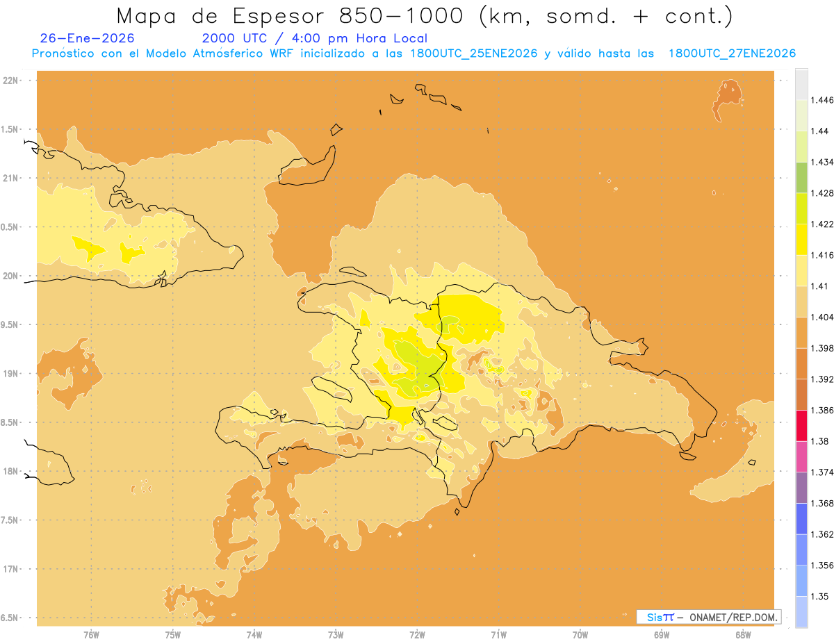Screen dimensions: 834x644
Task: Click the "68W" longitude label
Action: coord(743,635)
